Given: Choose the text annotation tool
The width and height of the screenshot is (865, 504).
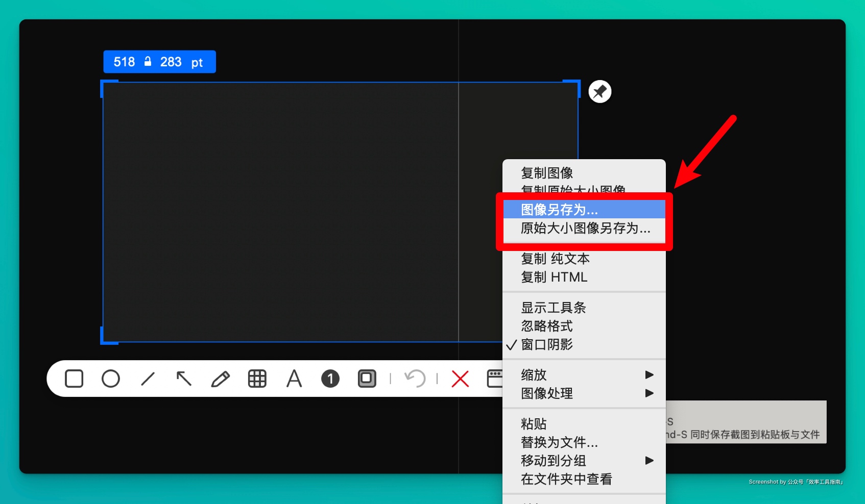Looking at the screenshot, I should tap(294, 379).
